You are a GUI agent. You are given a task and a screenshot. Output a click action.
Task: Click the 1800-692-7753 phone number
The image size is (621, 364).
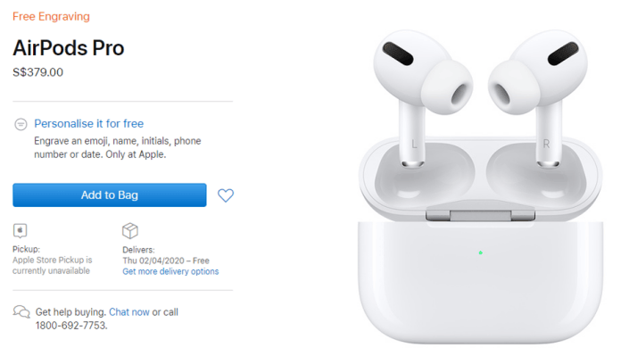coord(71,326)
